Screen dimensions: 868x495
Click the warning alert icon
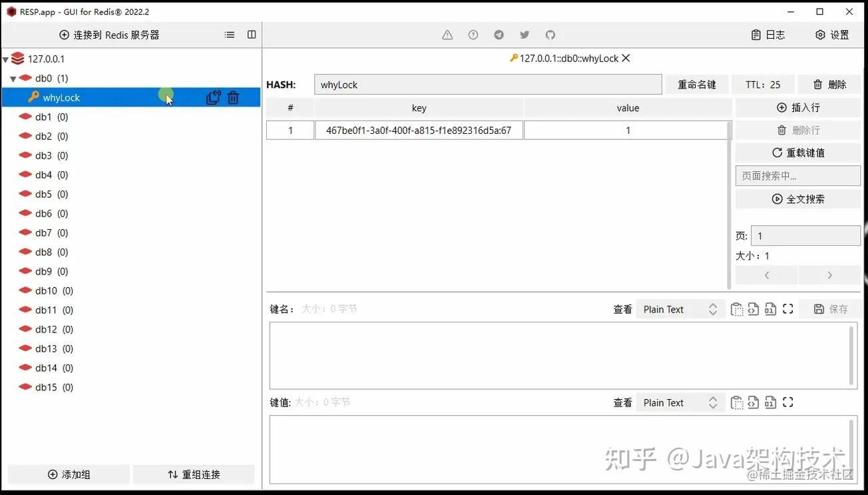coord(447,35)
